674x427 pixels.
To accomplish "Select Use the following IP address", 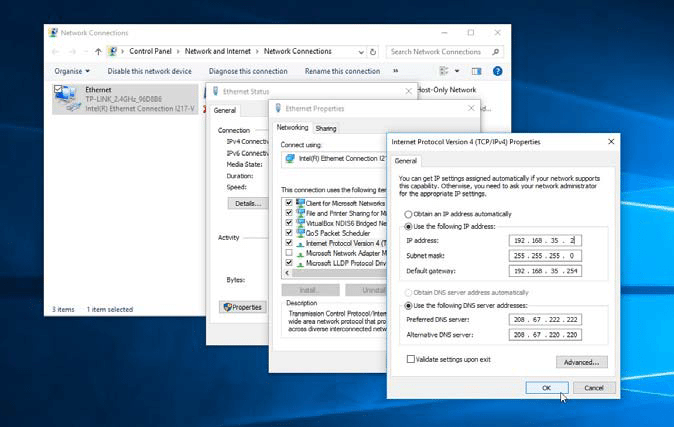I will pyautogui.click(x=408, y=227).
